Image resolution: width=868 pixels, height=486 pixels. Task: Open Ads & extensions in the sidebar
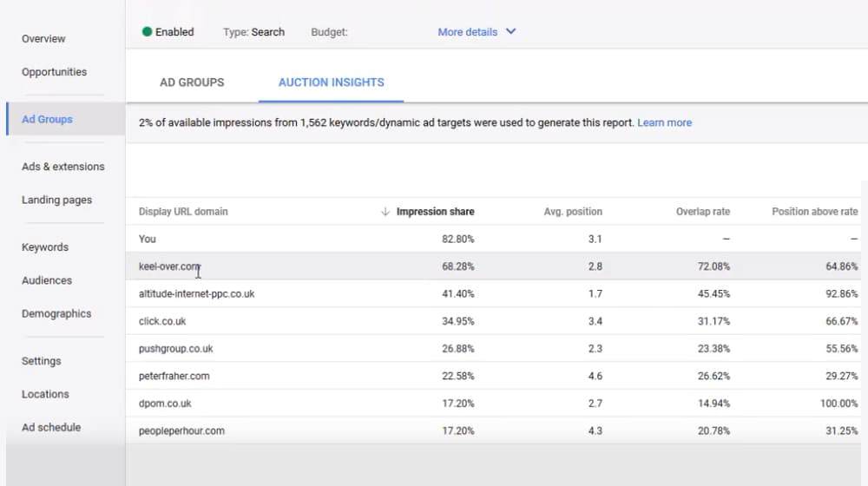coord(63,167)
